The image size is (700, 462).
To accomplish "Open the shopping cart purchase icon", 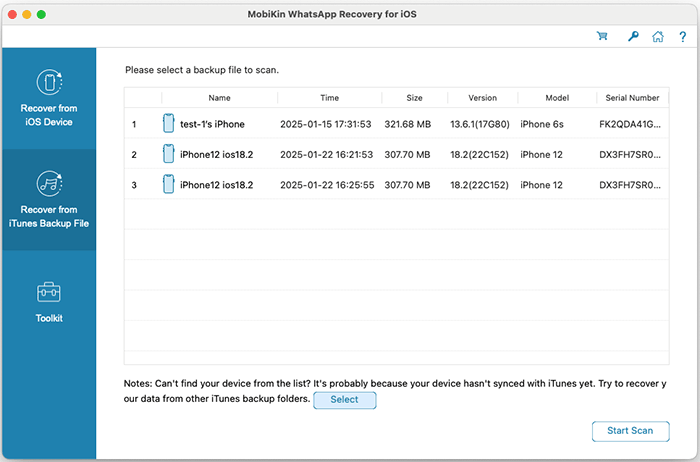I will (602, 36).
